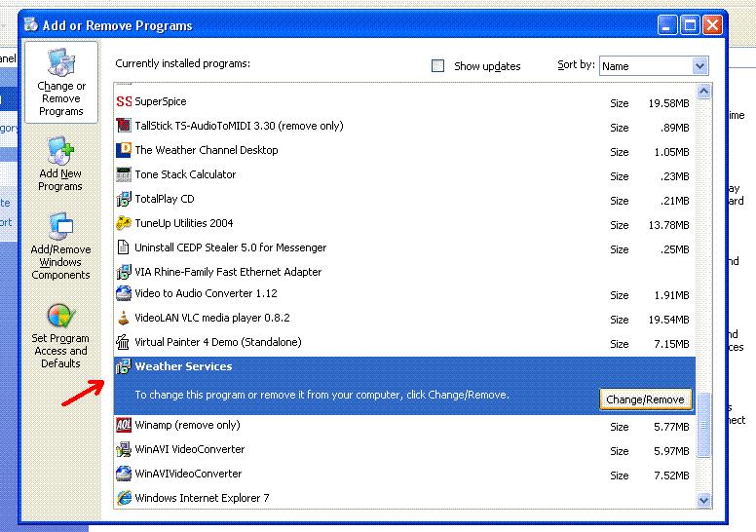Click the 13.78MB size of TuneUp Utilities

coord(668,225)
